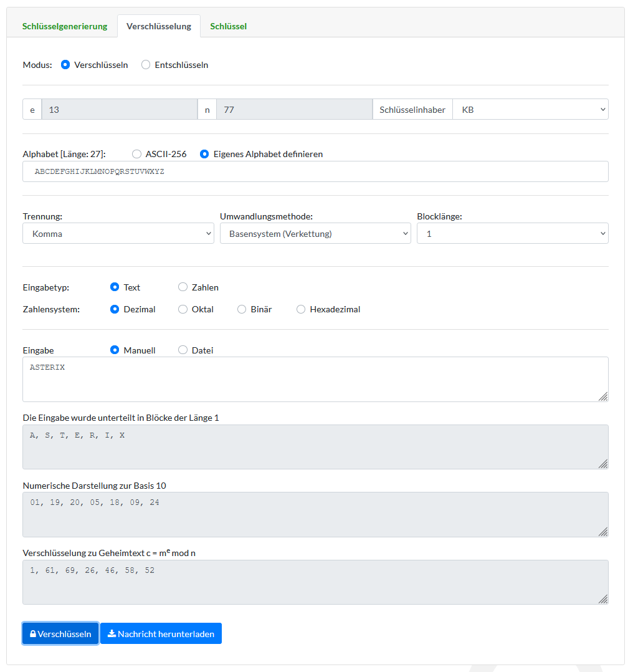Screen dimensions: 633x672
Task: Open the Schlüsselinhaber dropdown showing KB
Action: pos(530,110)
